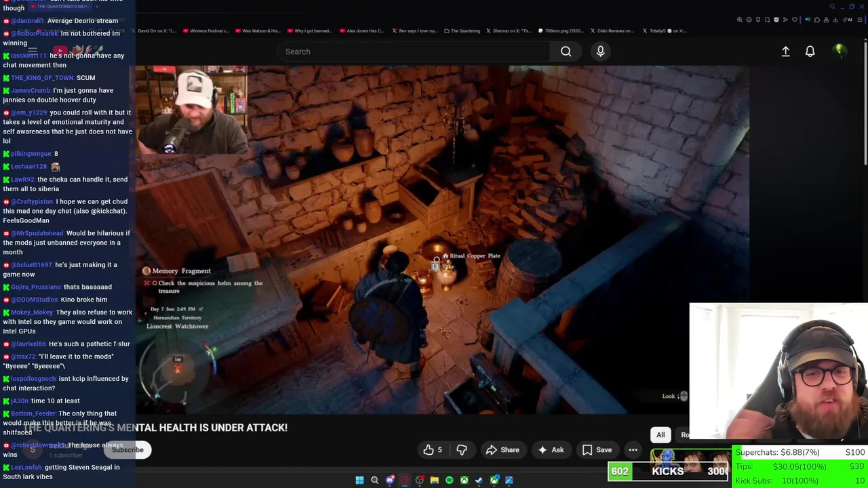
Task: Click chat username 'Bottom_Feeder'
Action: [x=33, y=413]
